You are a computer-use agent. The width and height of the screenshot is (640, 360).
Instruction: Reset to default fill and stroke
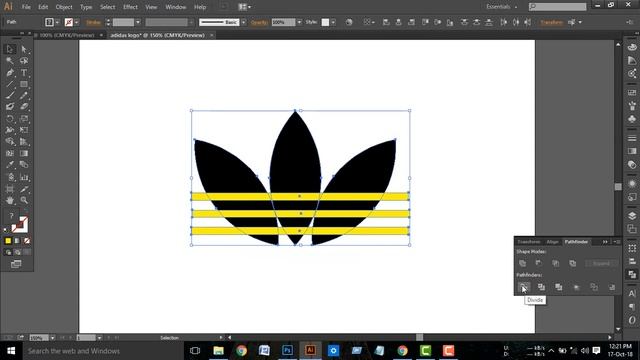[6, 230]
